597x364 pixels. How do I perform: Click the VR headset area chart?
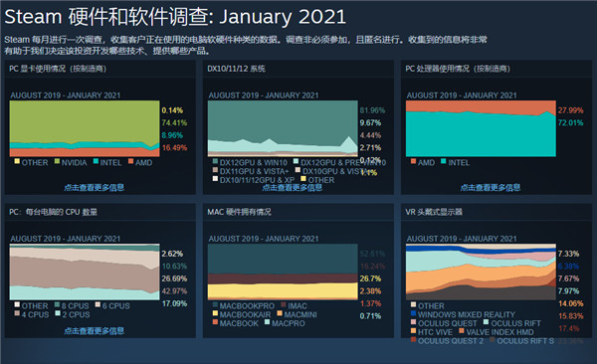(481, 272)
